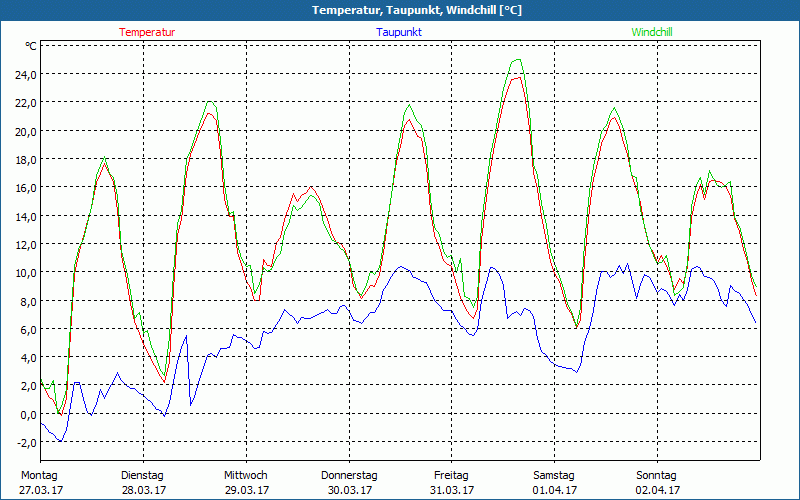
Task: Click the °C unit label on the axis
Action: (31, 46)
